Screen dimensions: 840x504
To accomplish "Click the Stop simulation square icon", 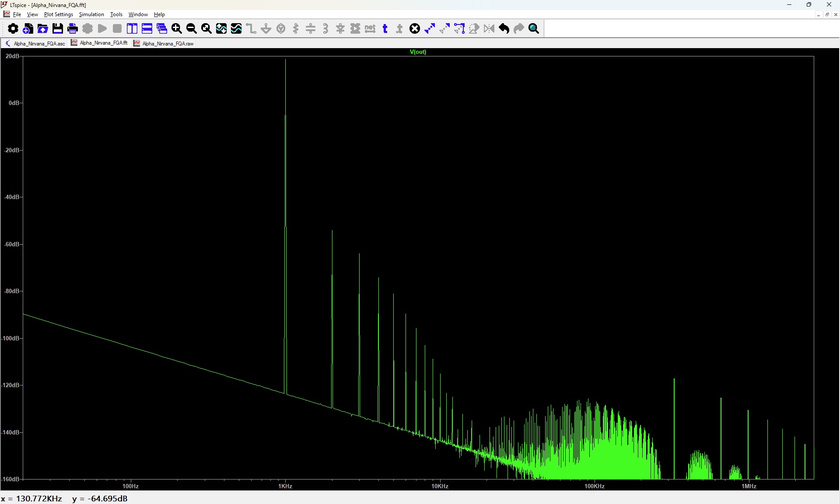I will pos(117,29).
